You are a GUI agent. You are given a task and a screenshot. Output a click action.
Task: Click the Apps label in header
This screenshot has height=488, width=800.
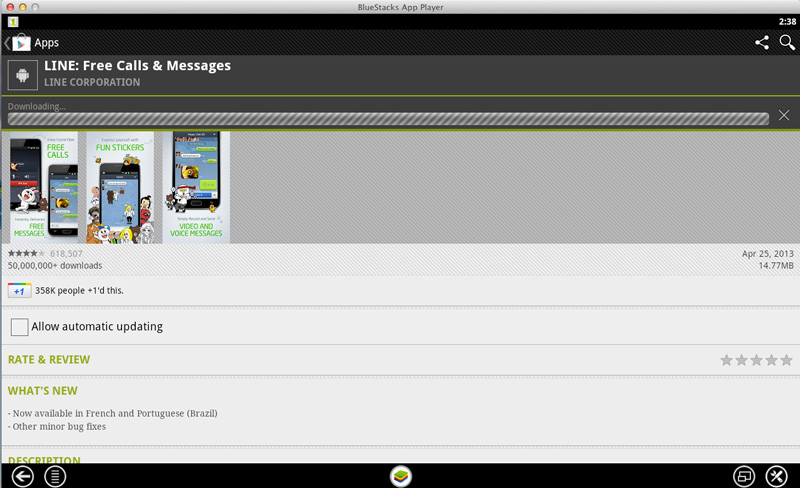point(46,43)
